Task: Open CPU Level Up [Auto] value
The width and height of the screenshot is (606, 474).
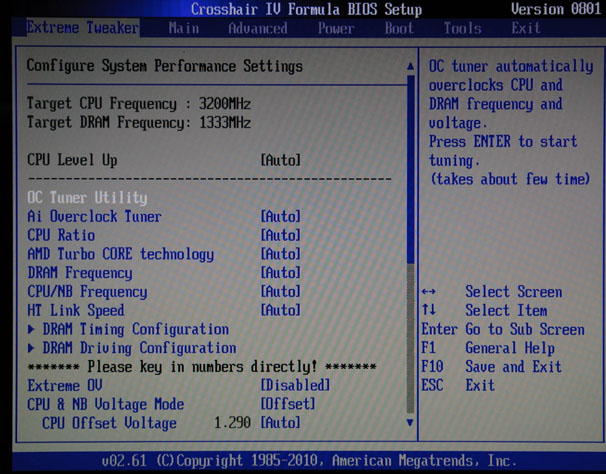Action: pyautogui.click(x=281, y=160)
